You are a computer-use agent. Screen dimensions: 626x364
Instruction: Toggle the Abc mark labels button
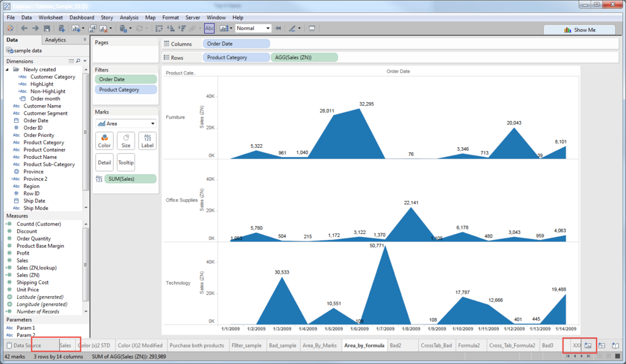pyautogui.click(x=209, y=28)
